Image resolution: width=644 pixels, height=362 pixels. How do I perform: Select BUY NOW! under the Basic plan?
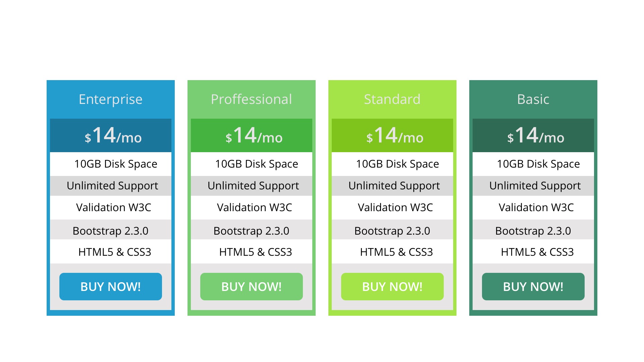(x=533, y=287)
